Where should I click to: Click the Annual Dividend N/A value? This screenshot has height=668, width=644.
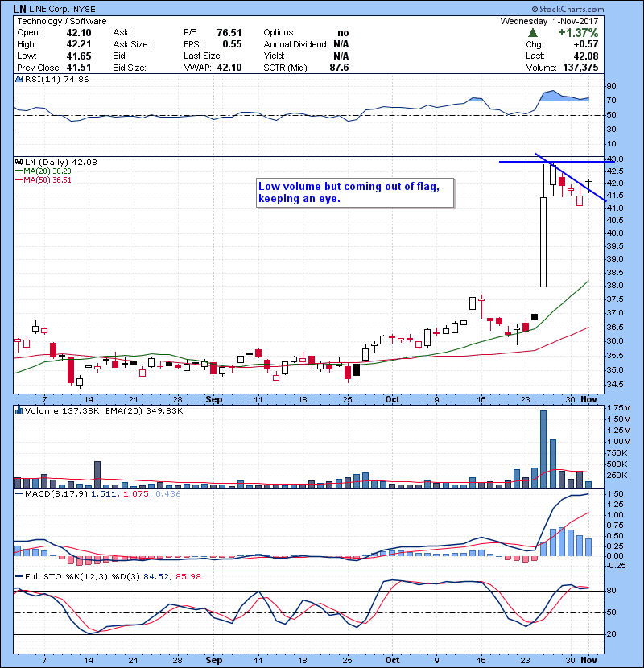(341, 44)
